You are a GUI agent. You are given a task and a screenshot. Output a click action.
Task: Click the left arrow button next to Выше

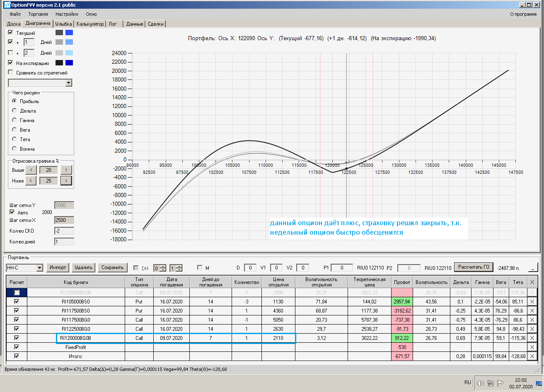coord(31,170)
